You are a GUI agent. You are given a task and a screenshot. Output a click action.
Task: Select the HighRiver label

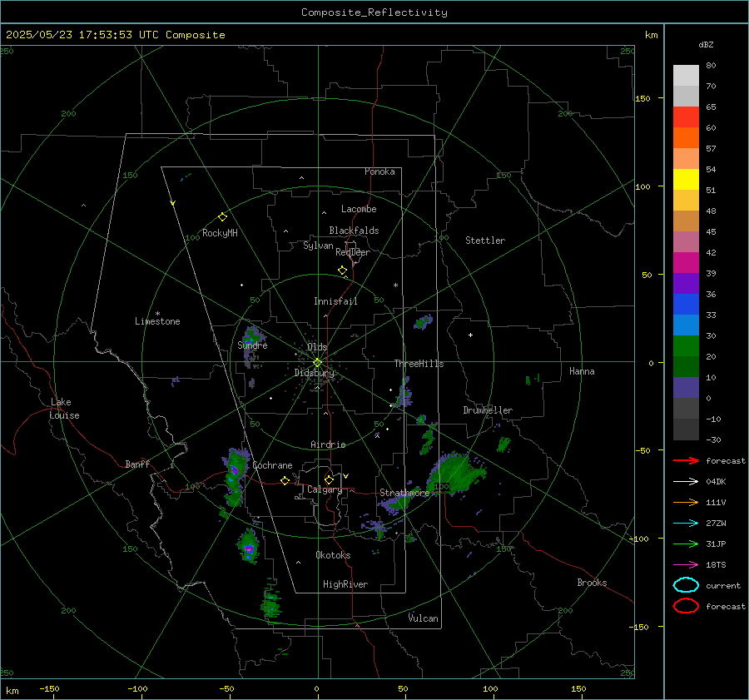click(x=345, y=584)
